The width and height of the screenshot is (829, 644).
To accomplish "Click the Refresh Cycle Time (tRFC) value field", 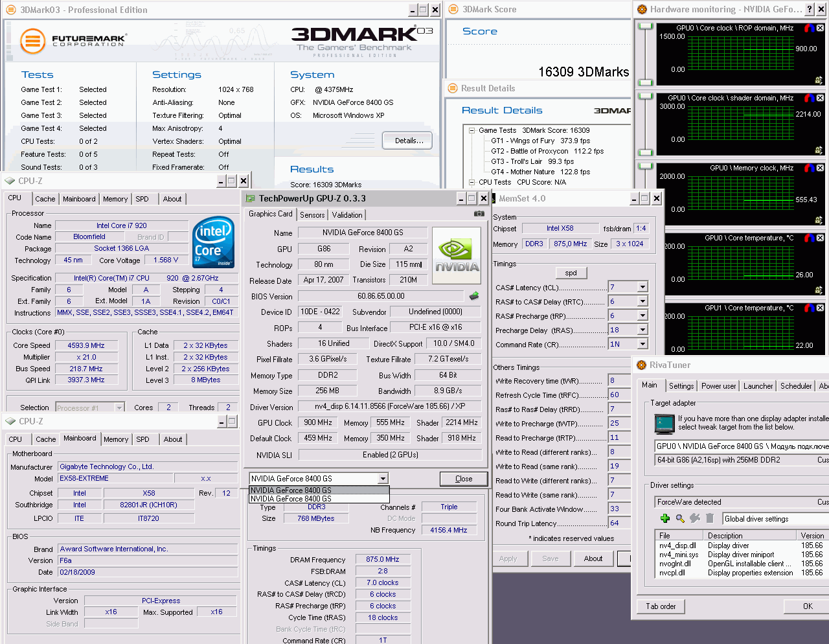I will pyautogui.click(x=619, y=395).
